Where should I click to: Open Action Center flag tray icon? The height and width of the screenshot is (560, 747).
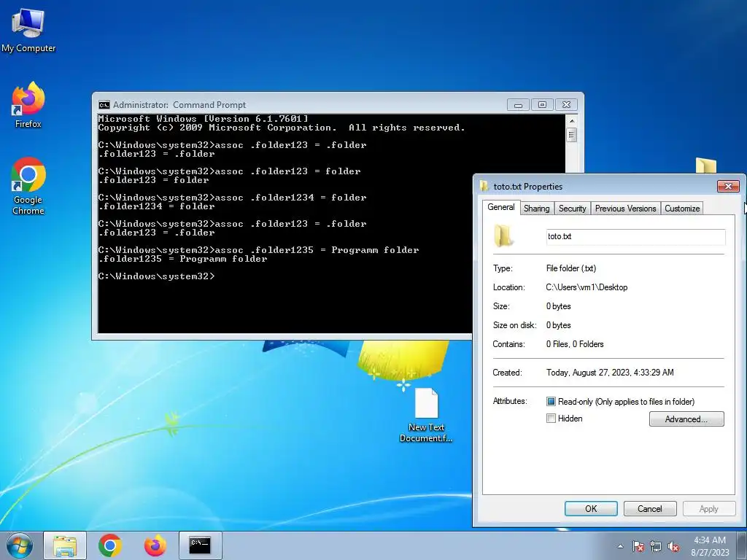point(638,547)
